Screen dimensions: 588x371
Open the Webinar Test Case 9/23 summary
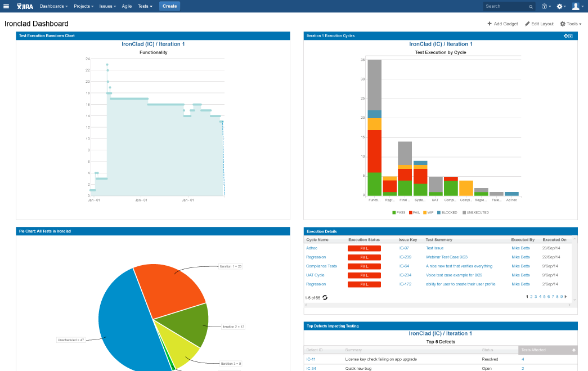tap(447, 257)
